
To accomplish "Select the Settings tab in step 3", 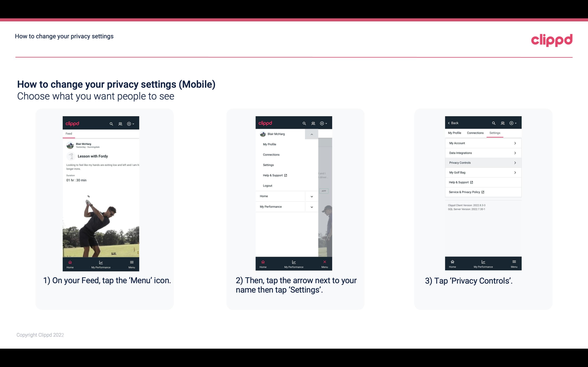I will point(495,133).
